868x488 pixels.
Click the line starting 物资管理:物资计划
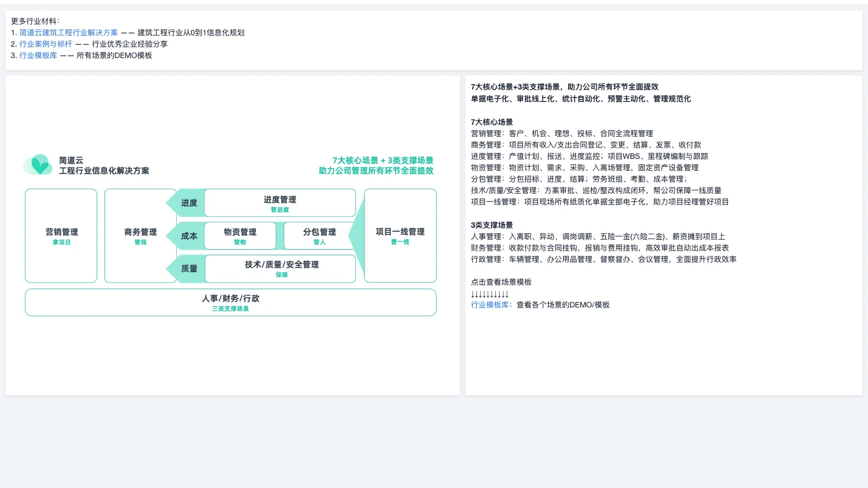tap(585, 168)
